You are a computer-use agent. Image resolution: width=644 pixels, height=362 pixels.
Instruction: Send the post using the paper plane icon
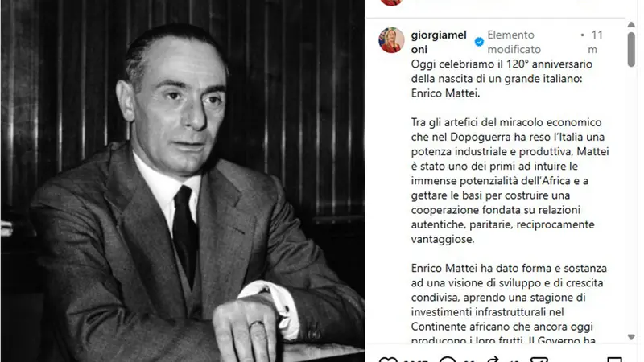pos(539,360)
